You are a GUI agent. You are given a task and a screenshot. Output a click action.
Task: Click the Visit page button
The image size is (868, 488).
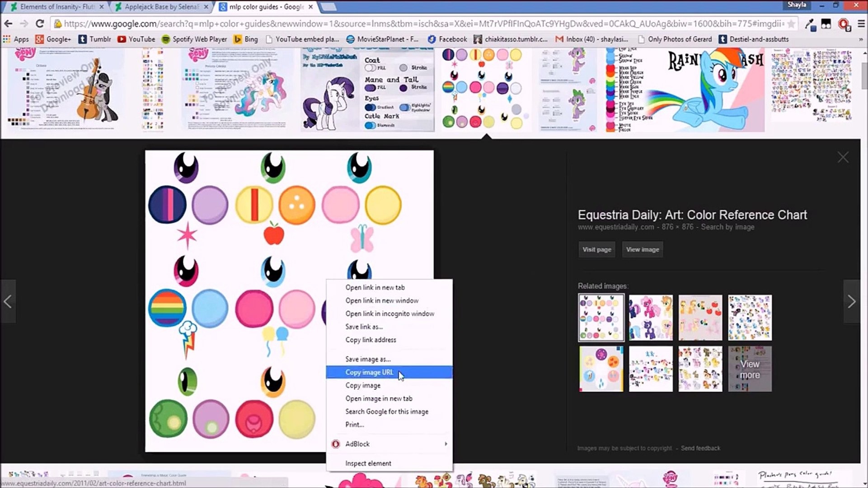[596, 249]
